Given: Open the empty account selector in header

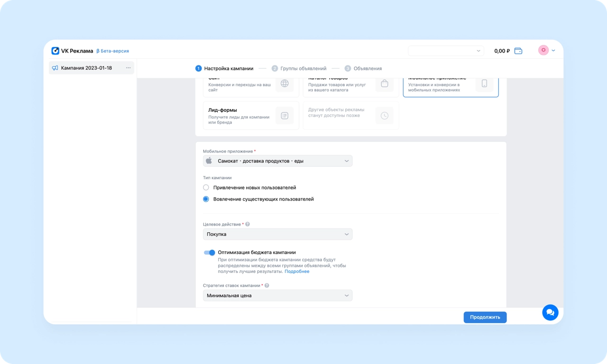Looking at the screenshot, I should [x=446, y=51].
